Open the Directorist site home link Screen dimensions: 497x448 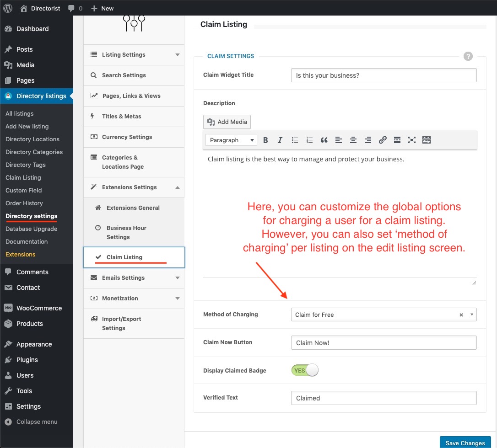coord(40,8)
